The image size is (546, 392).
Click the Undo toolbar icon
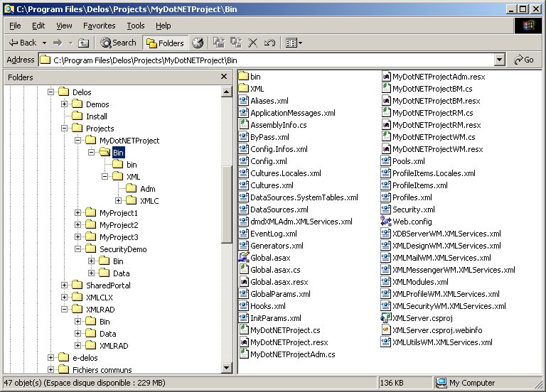click(269, 43)
